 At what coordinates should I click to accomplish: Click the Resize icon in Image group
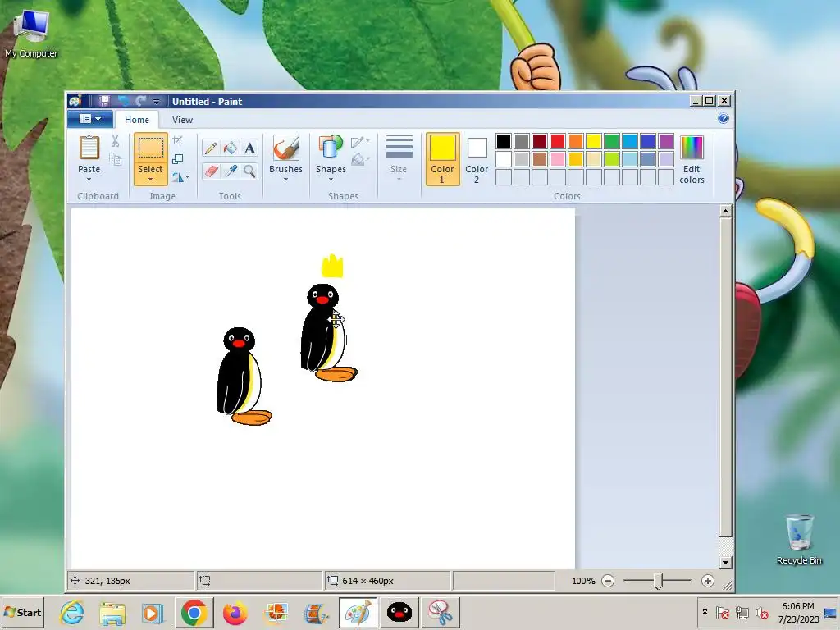pos(178,158)
